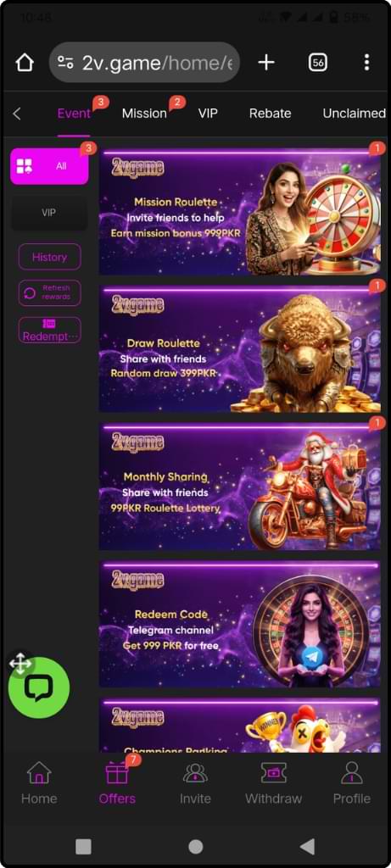Select the All category filter
391x868 pixels.
[49, 165]
